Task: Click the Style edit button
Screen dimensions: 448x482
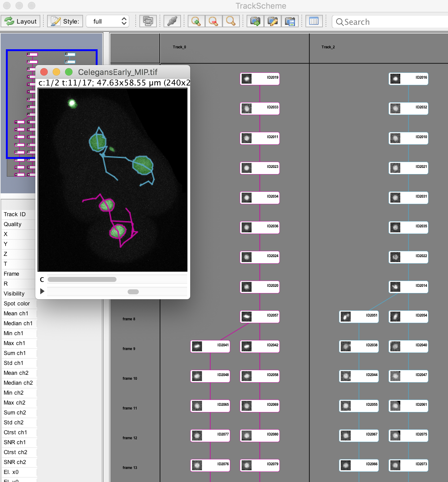Action: click(65, 21)
